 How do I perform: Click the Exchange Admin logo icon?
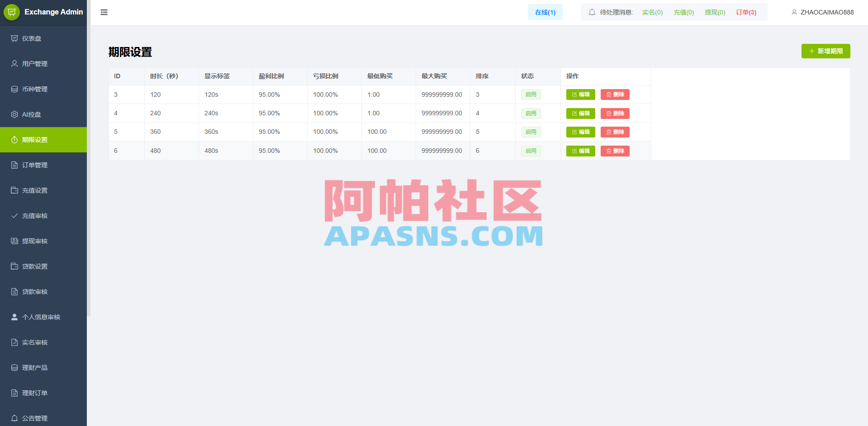[12, 12]
